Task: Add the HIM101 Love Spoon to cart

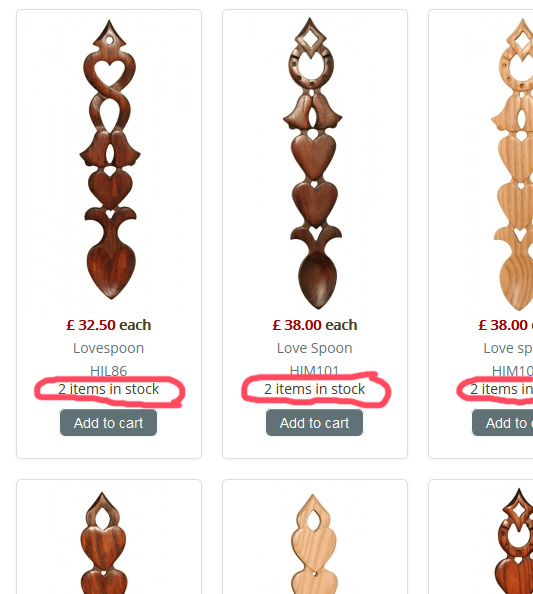Action: click(x=314, y=423)
